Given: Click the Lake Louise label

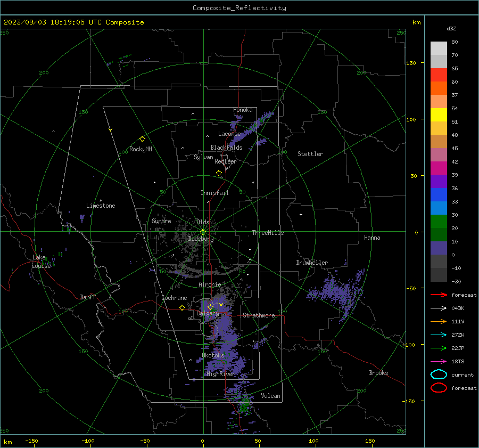Looking at the screenshot, I should [41, 262].
